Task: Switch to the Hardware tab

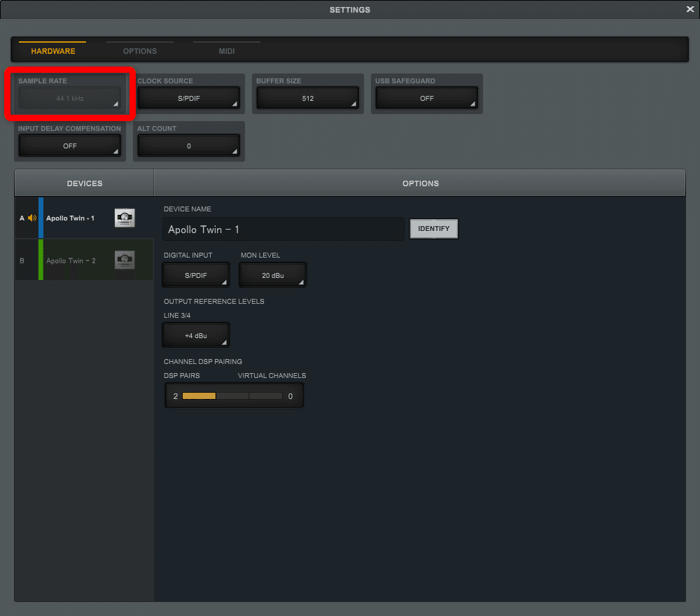Action: (53, 51)
